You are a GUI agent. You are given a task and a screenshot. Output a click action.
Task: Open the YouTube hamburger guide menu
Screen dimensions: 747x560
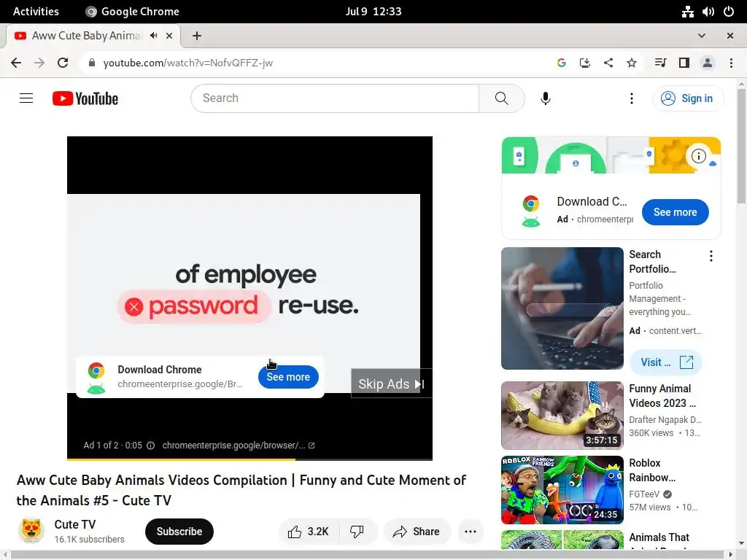tap(26, 98)
